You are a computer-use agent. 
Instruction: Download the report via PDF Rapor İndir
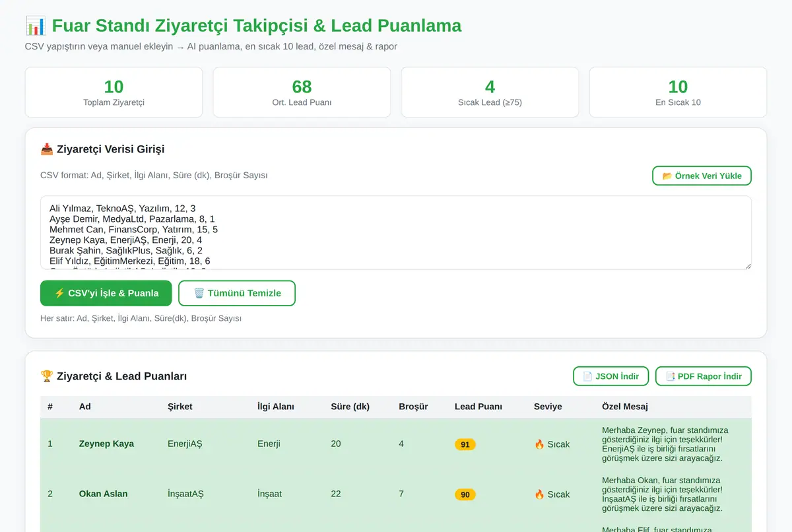point(704,376)
